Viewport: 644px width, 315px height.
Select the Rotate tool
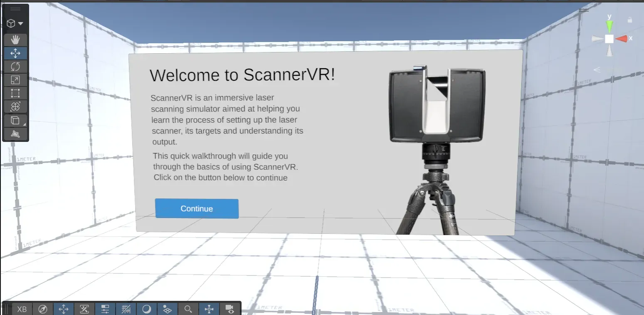pos(15,67)
